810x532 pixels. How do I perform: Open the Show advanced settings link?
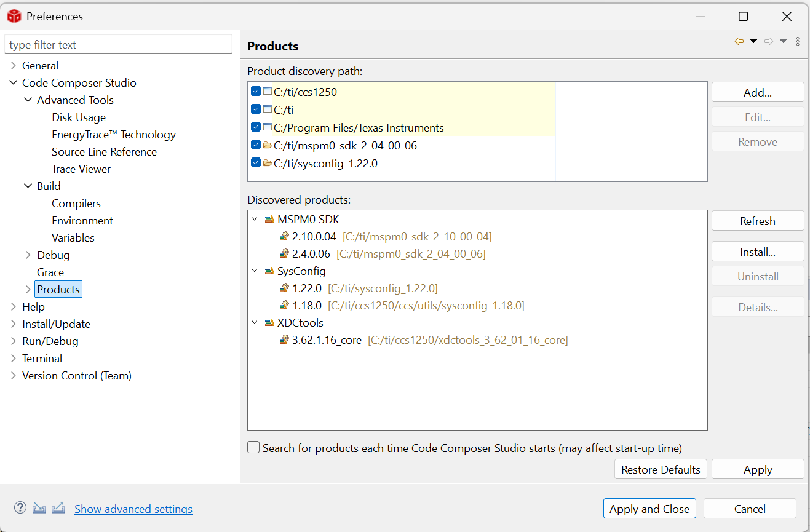coord(133,509)
